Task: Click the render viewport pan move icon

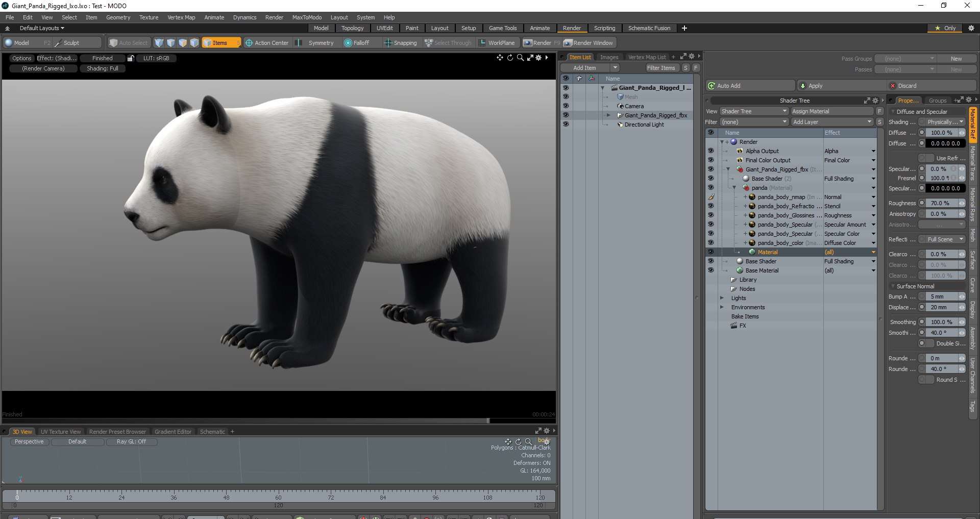Action: click(x=500, y=58)
